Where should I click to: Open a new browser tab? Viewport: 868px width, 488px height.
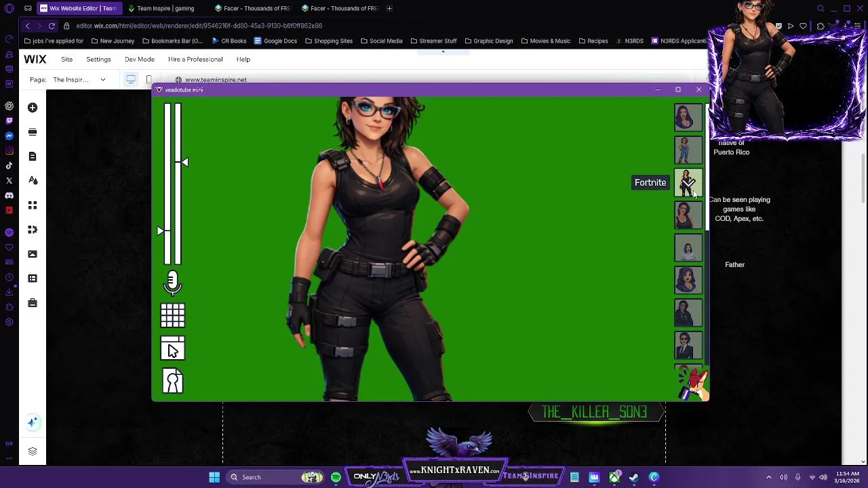tap(389, 8)
